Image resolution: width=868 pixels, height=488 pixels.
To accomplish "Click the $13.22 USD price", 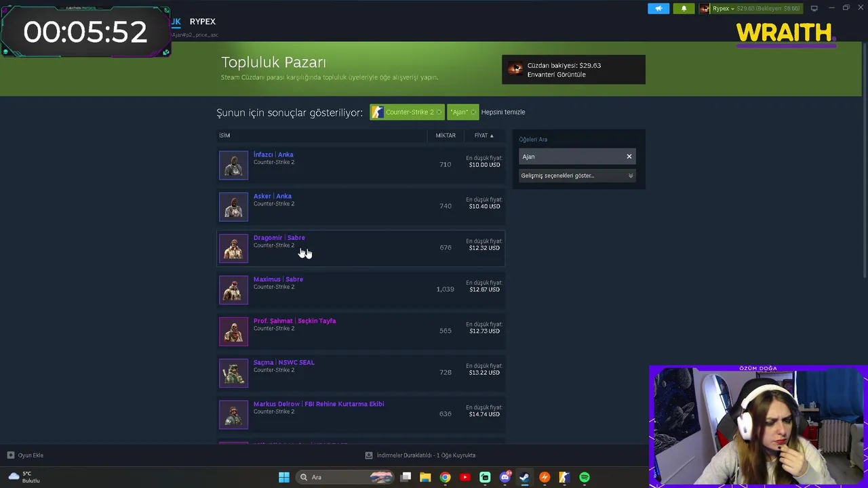I will point(484,372).
